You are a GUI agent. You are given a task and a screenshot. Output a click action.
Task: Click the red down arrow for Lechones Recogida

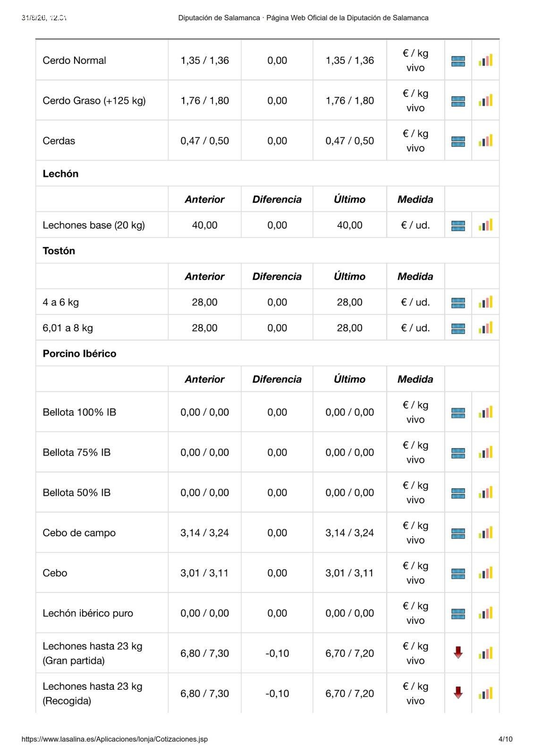pyautogui.click(x=458, y=693)
